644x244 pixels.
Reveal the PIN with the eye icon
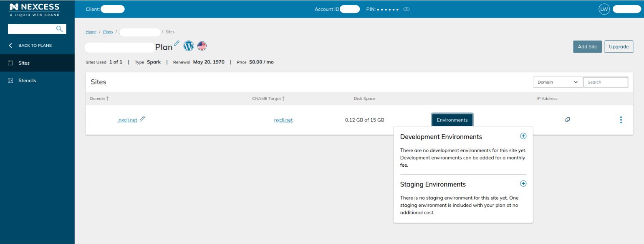[x=407, y=9]
